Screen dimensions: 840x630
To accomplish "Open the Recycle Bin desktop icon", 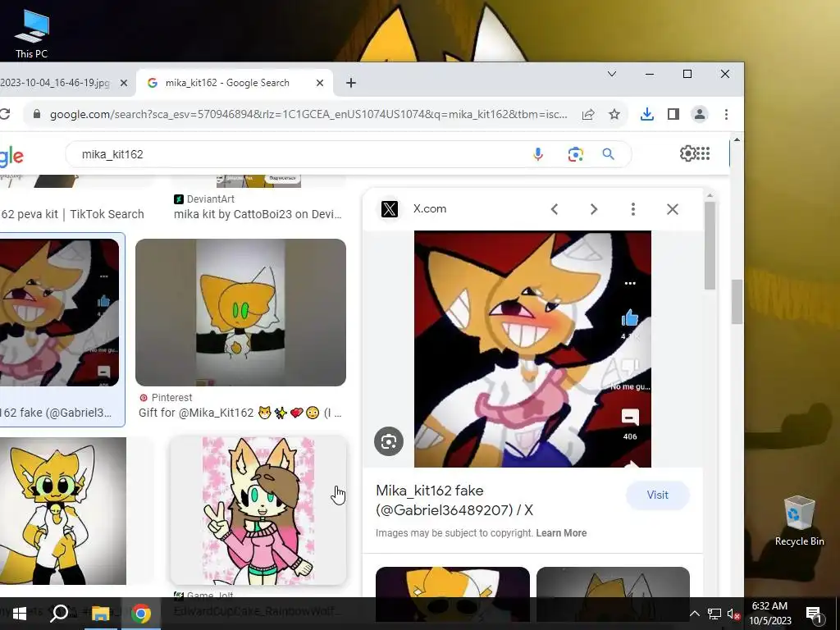I will 799,521.
